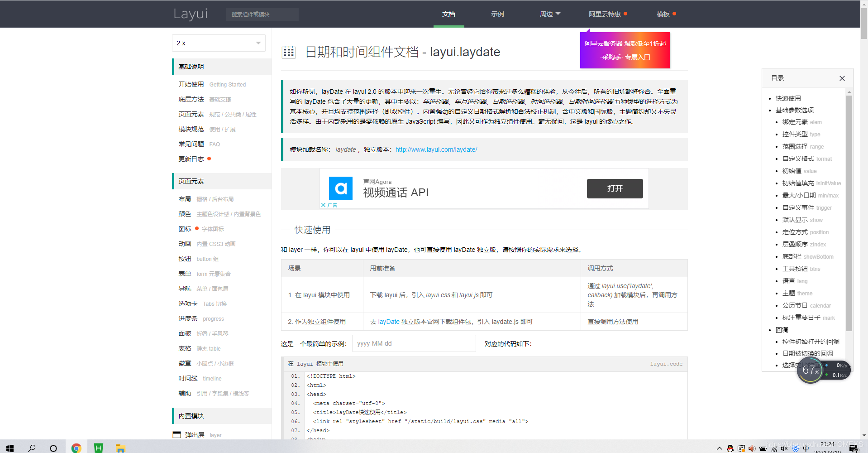Jump to 范围选择 range in table of contents
The height and width of the screenshot is (453, 868).
click(x=803, y=146)
